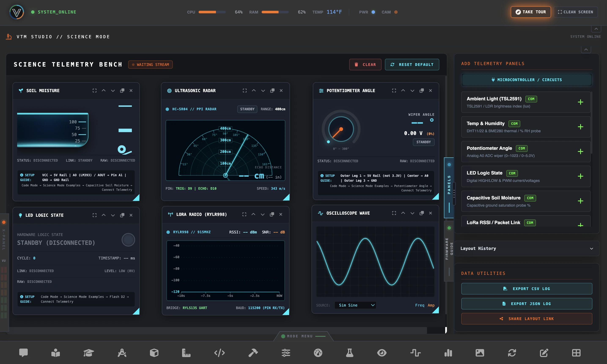The height and width of the screenshot is (364, 607).
Task: Click the sync arrows mode icon
Action: 512,353
